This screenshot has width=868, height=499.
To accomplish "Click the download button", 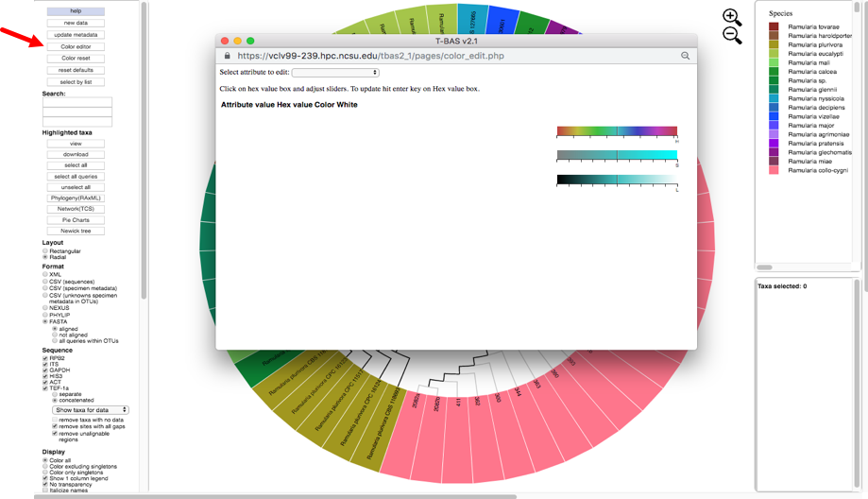I will pyautogui.click(x=76, y=154).
